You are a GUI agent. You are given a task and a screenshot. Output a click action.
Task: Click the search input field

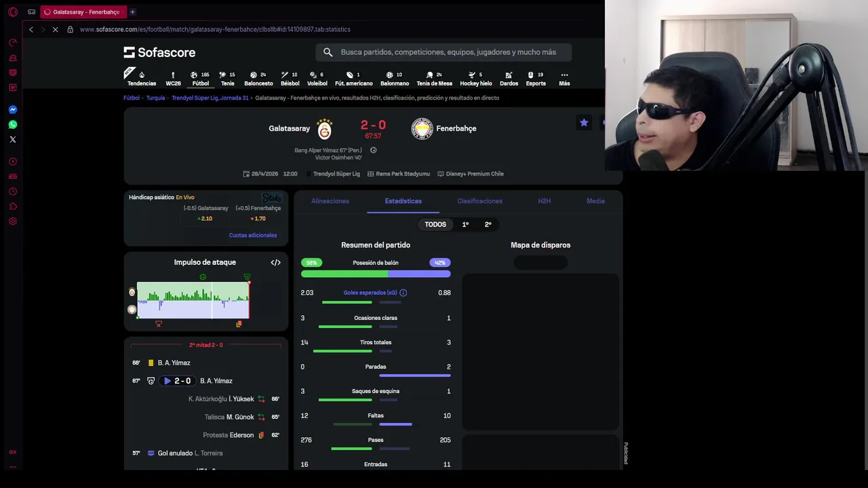point(443,52)
